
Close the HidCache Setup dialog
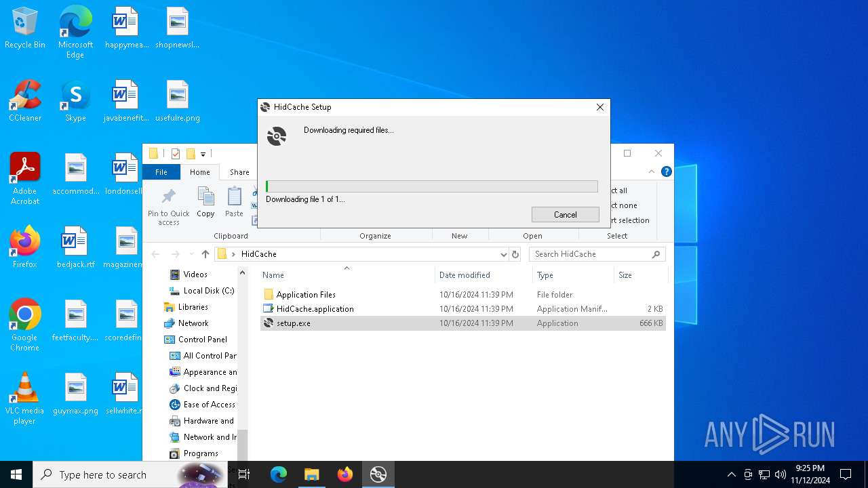pos(599,107)
